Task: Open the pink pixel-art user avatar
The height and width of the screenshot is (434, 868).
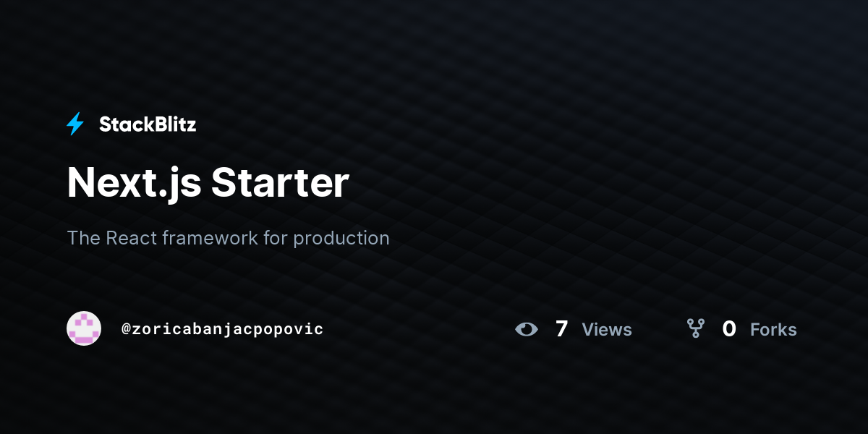Action: (84, 328)
